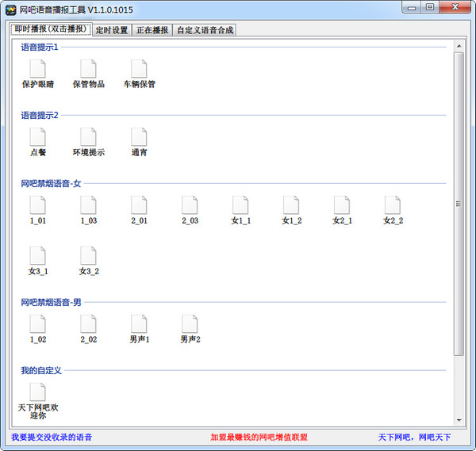This screenshot has height=451, width=476.
Task: Select the 女3_1 file icon
Action: click(37, 256)
